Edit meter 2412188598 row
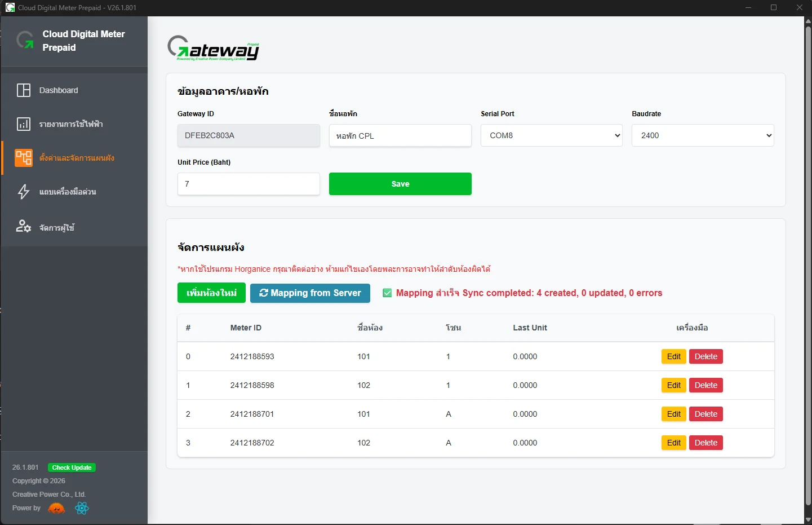Viewport: 812px width, 525px height. click(674, 385)
